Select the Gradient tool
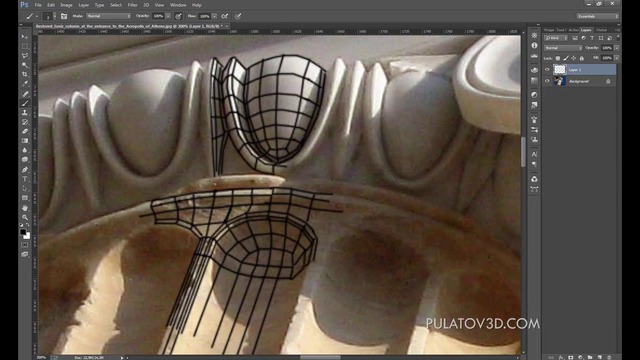Viewport: 640px width, 360px height. click(x=25, y=140)
